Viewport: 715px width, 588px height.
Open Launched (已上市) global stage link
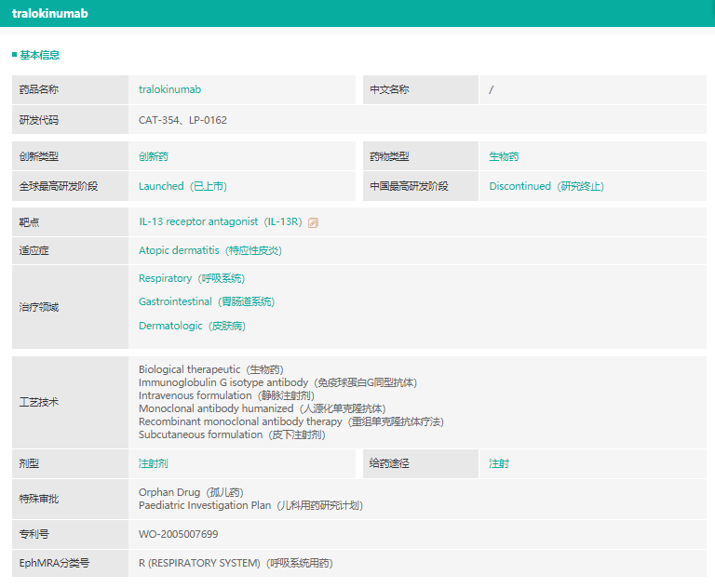182,186
